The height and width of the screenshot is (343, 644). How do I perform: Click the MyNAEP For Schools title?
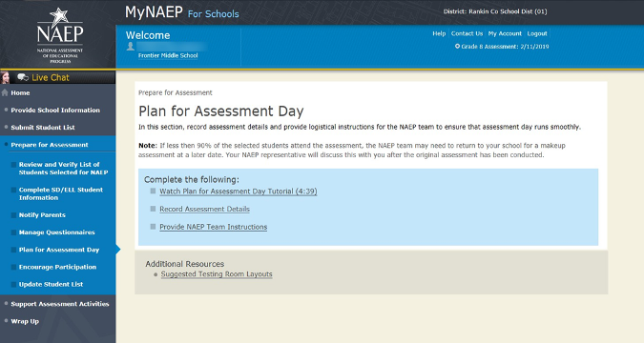pyautogui.click(x=181, y=12)
